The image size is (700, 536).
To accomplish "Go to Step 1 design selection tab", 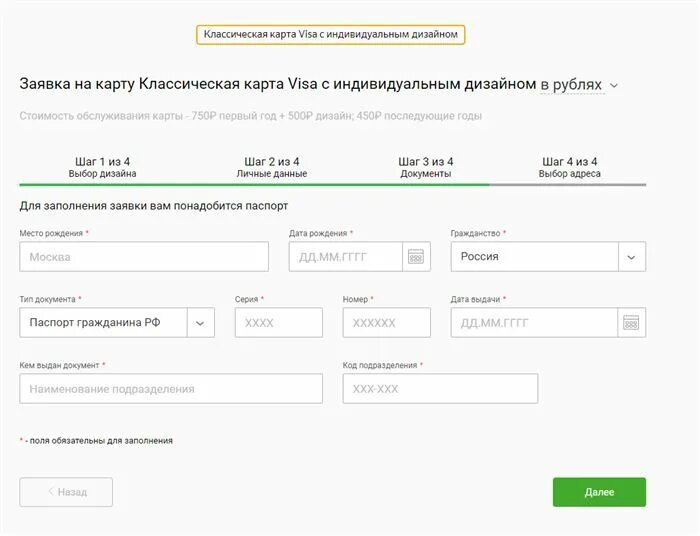I will tap(102, 167).
